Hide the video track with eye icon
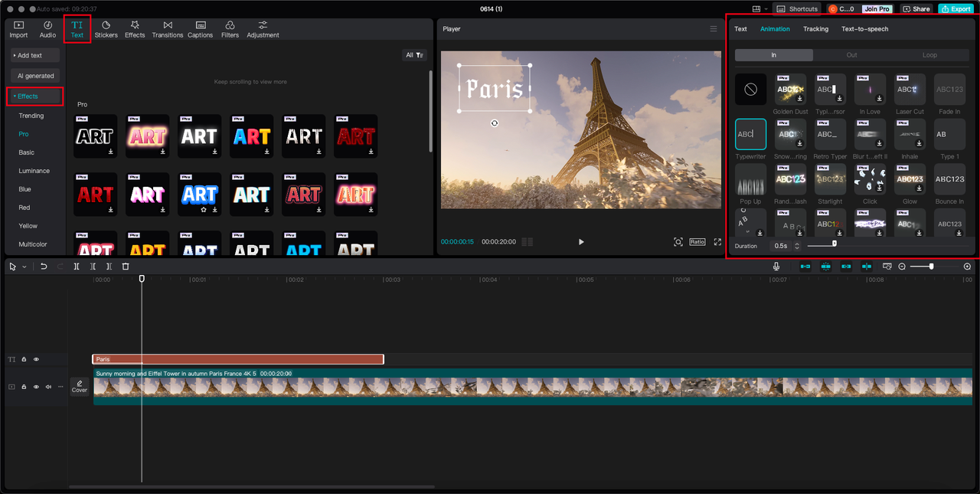The image size is (980, 494). point(36,387)
